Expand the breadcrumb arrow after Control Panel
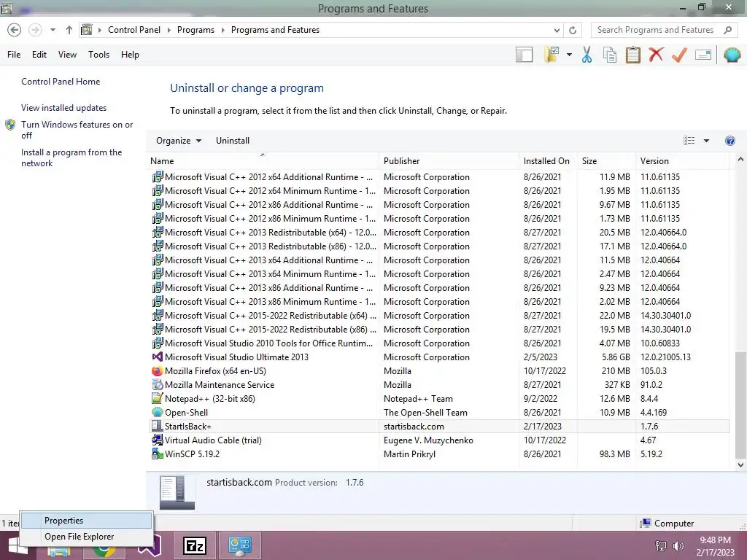 [169, 30]
